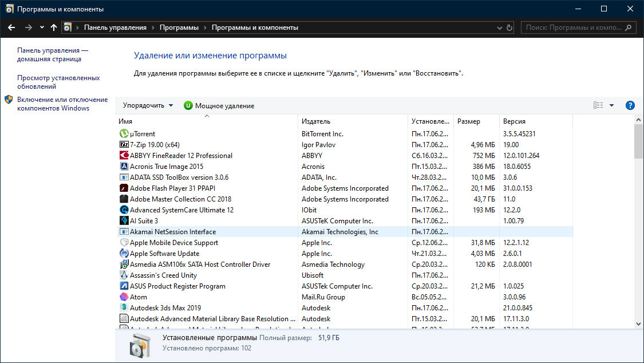The width and height of the screenshot is (644, 363).
Task: Open the Панель управления breadcrumb
Action: click(x=115, y=27)
